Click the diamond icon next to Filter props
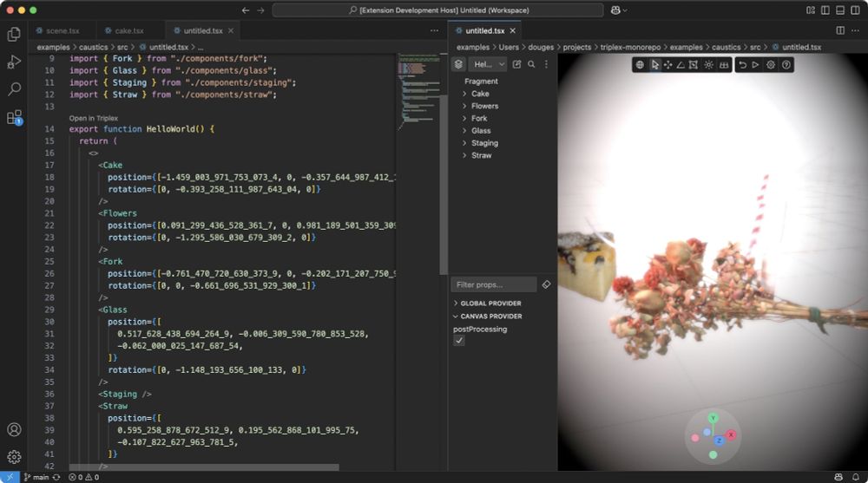 [546, 284]
